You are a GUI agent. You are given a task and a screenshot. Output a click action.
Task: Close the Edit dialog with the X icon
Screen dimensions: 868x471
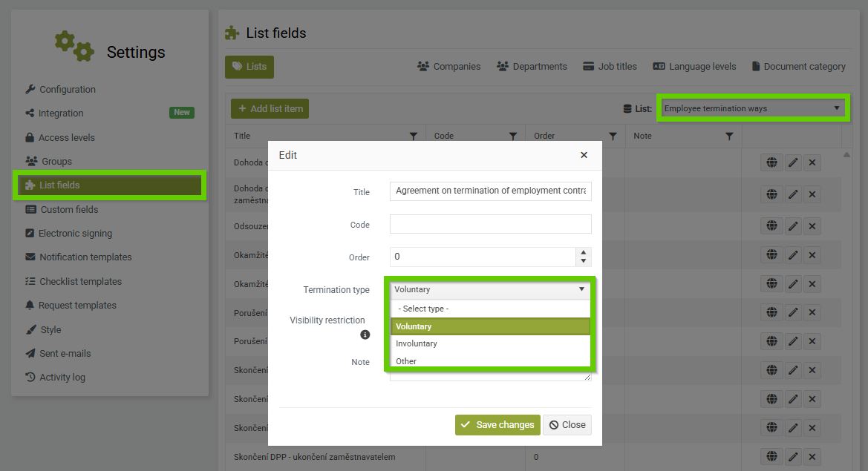tap(584, 155)
